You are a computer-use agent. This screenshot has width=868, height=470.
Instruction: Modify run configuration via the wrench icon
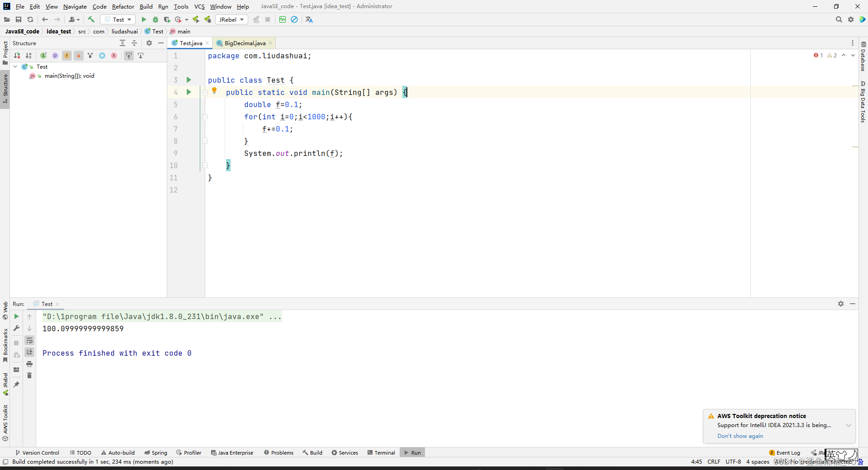pyautogui.click(x=16, y=329)
